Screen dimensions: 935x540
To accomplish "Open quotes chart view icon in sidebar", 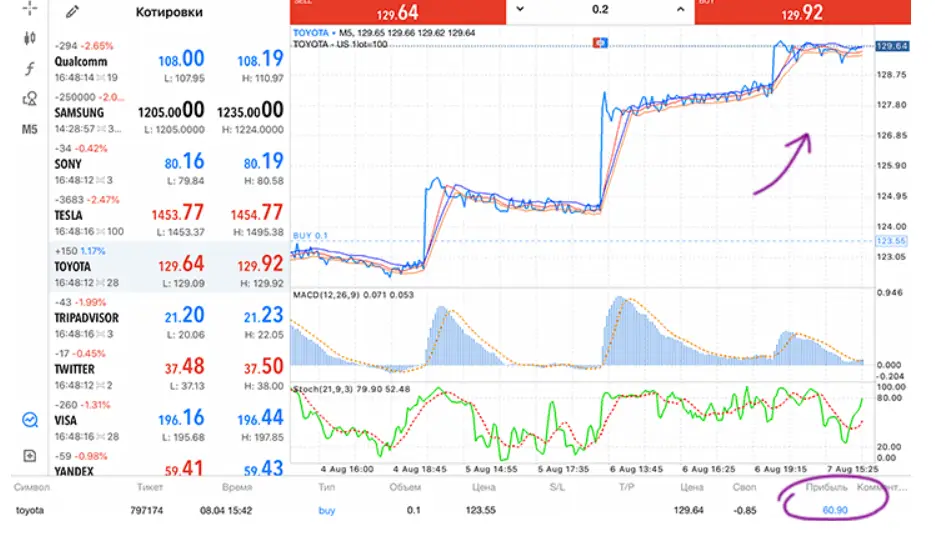I will [x=30, y=420].
